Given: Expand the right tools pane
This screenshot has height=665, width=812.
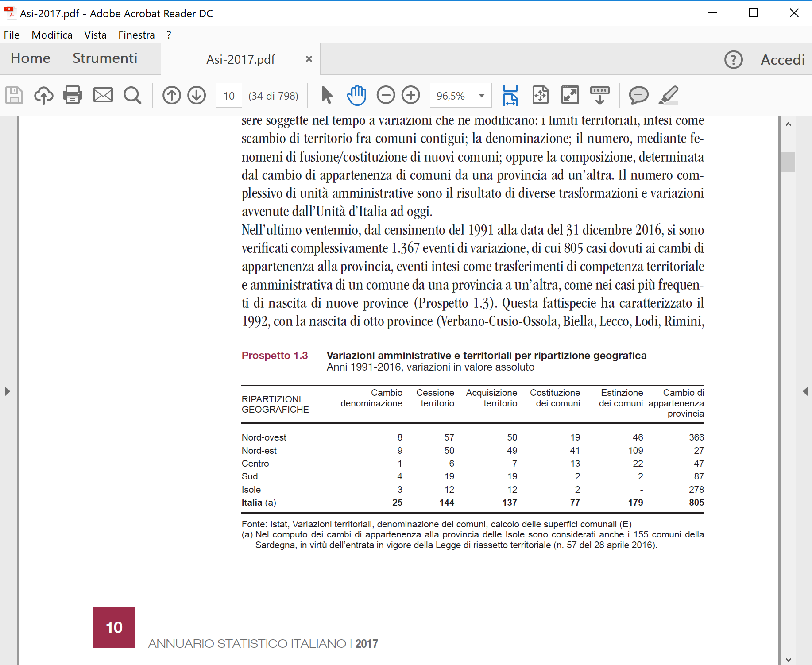Looking at the screenshot, I should 805,391.
